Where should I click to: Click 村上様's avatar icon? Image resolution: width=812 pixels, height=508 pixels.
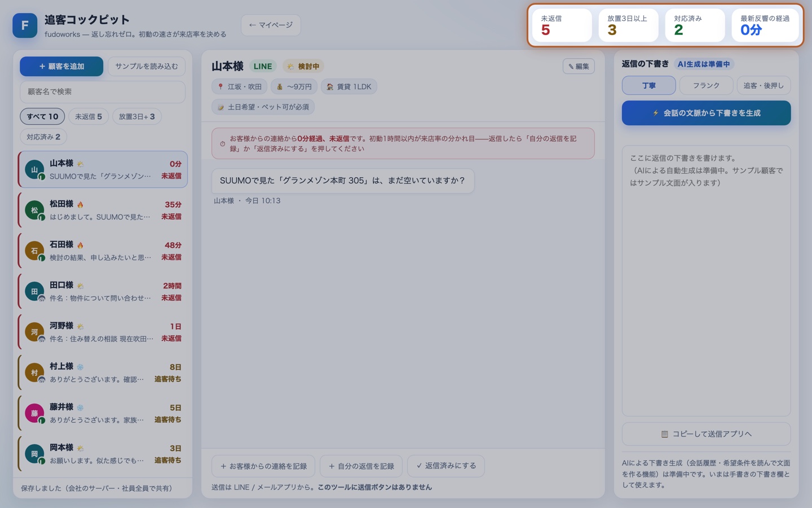(34, 373)
